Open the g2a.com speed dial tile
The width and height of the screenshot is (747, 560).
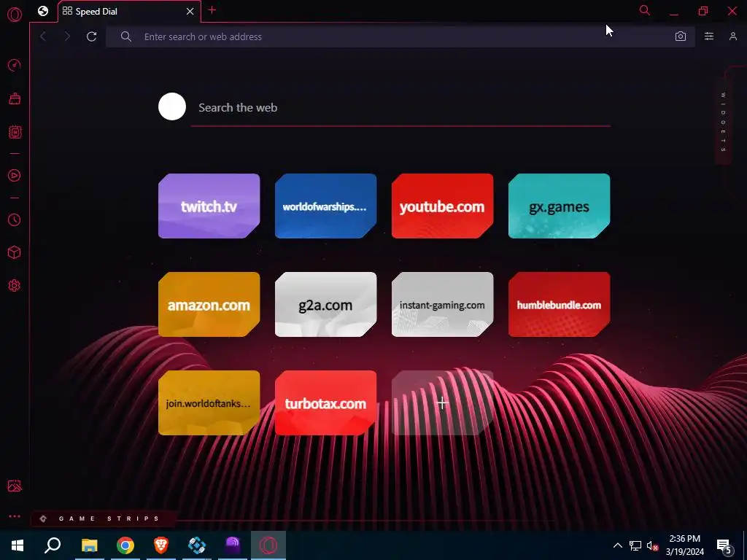click(x=326, y=304)
